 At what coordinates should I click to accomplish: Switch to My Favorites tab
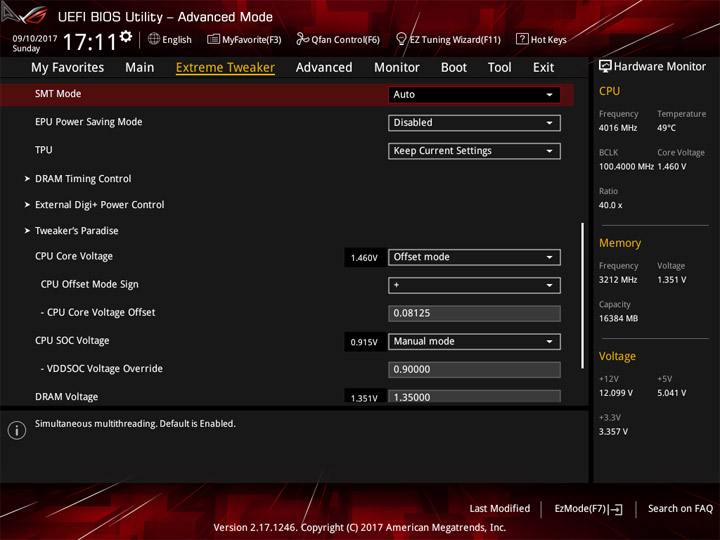(68, 68)
